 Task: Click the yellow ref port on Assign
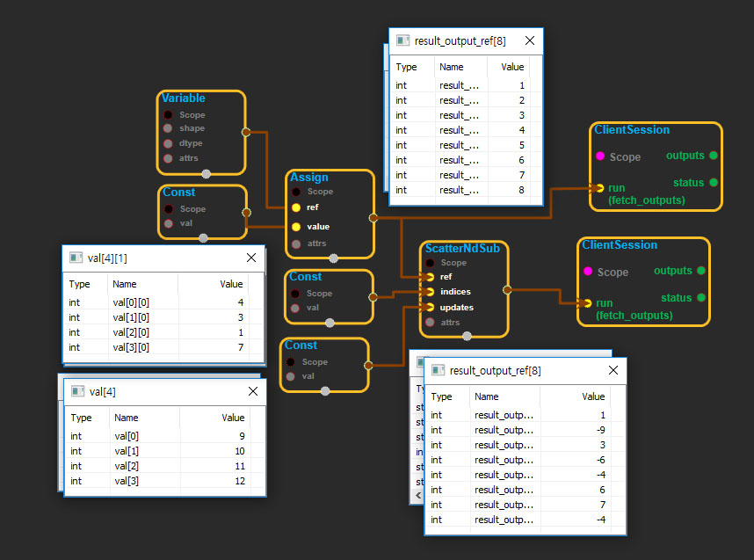[x=296, y=207]
